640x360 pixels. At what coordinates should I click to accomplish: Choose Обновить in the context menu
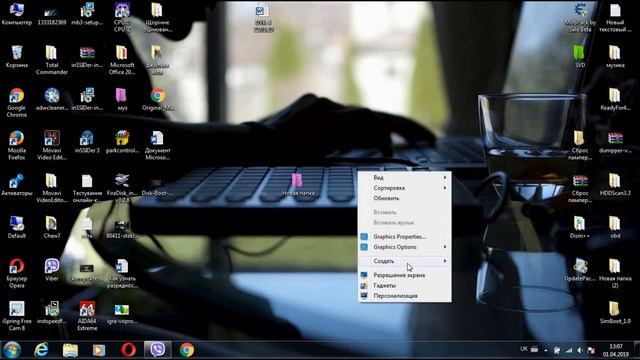404,198
